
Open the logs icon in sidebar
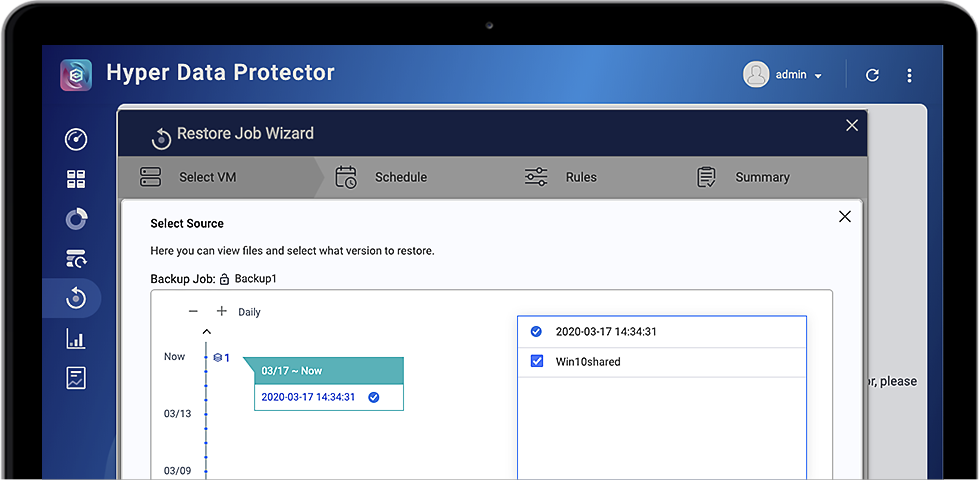tap(76, 378)
